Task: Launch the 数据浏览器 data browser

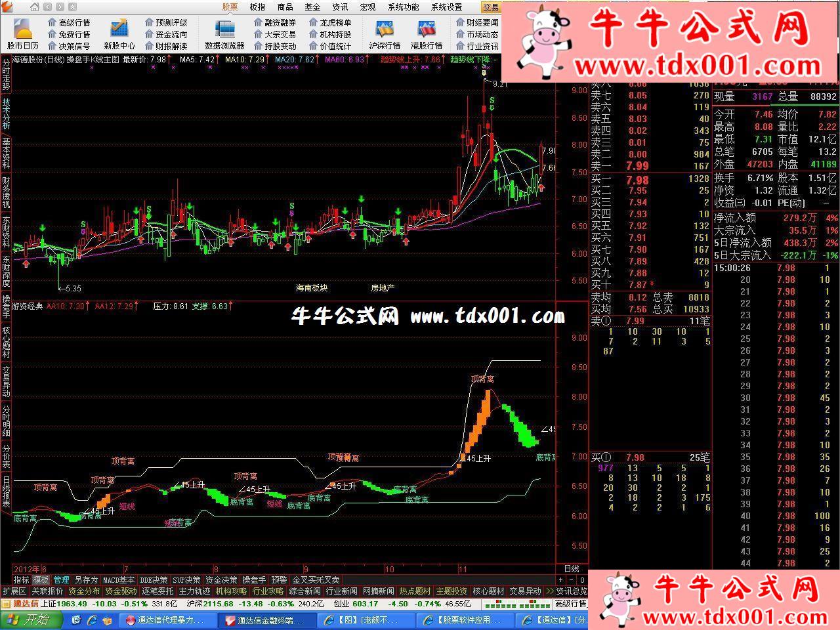Action: (x=224, y=33)
